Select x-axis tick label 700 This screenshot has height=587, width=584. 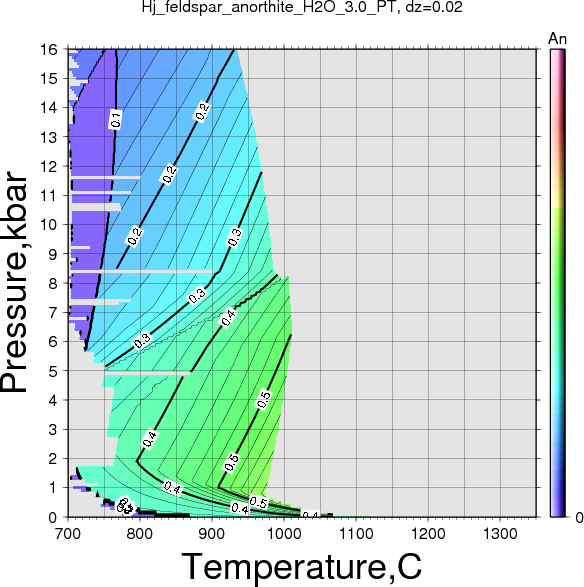click(68, 534)
